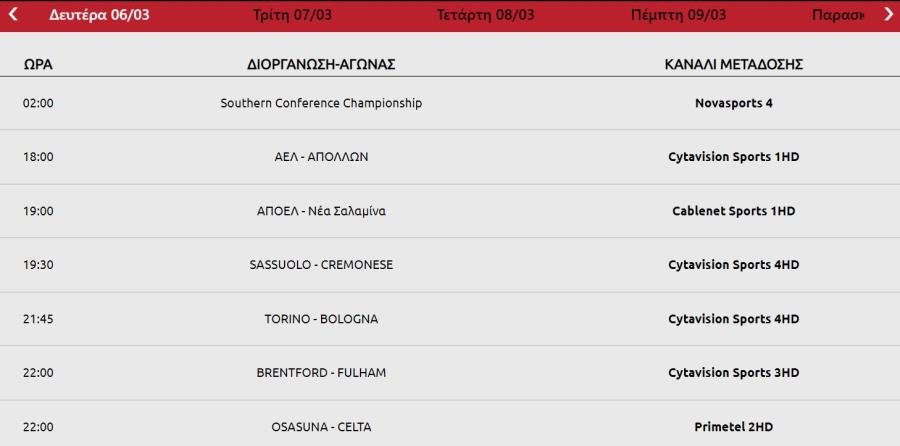900x446 pixels.
Task: Click the Southern Conference Championship event
Action: (321, 103)
